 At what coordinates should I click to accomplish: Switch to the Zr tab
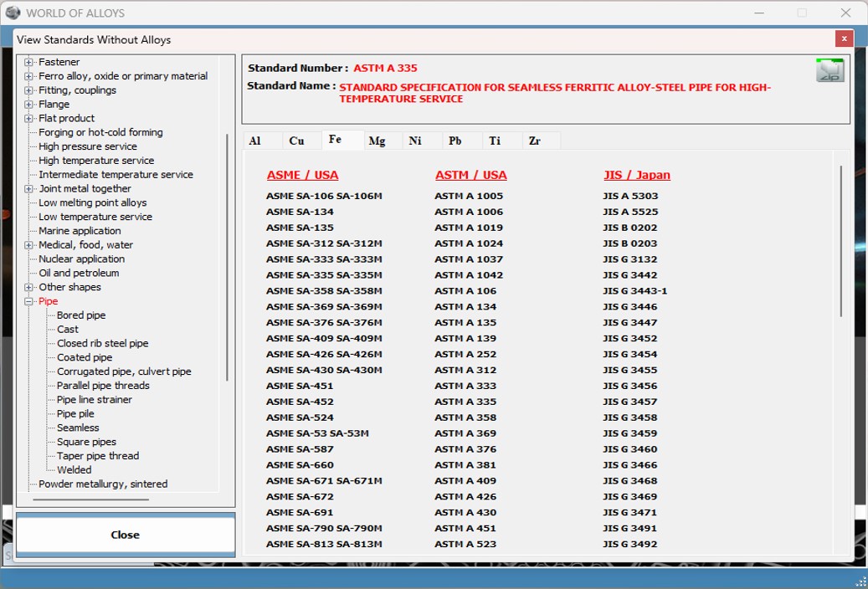[542, 141]
